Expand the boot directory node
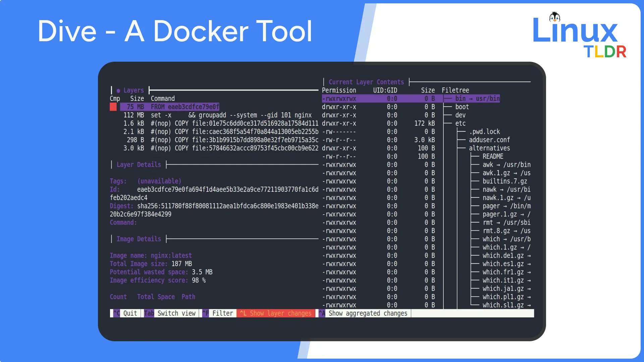The image size is (644, 362). pos(462,107)
